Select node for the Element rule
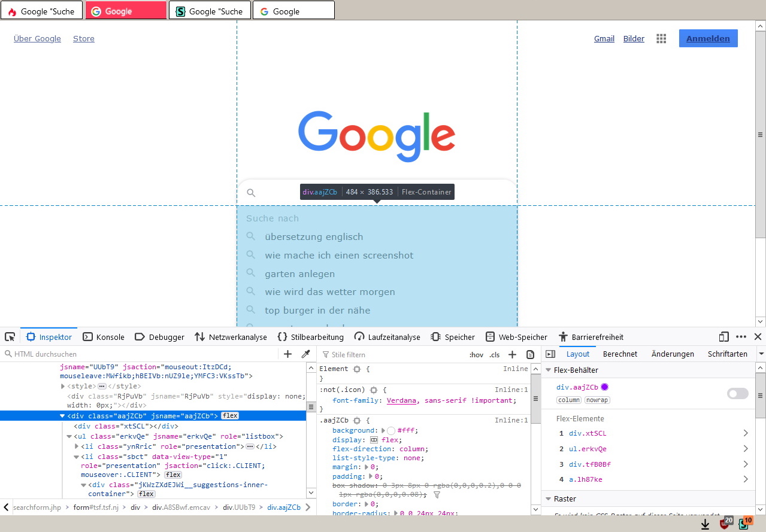The width and height of the screenshot is (766, 532). coord(357,369)
